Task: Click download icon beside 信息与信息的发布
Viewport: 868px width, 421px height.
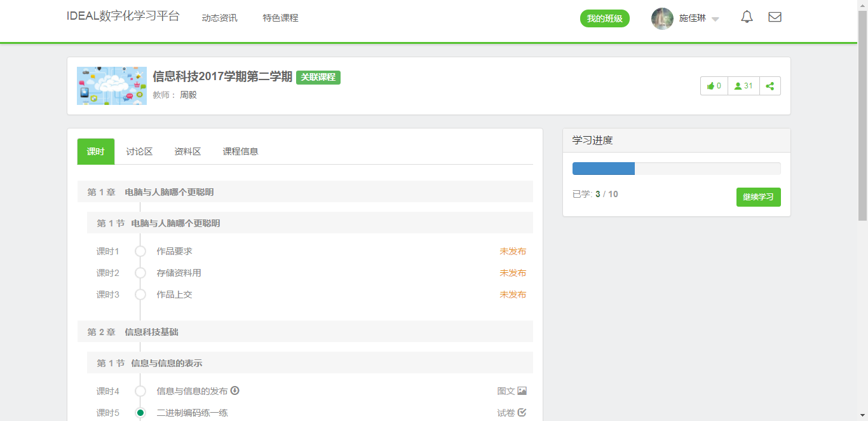Action: [234, 390]
